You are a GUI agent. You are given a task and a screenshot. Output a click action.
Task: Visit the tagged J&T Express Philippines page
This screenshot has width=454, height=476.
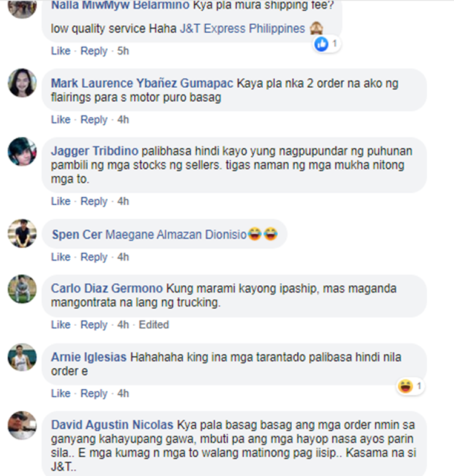(243, 28)
